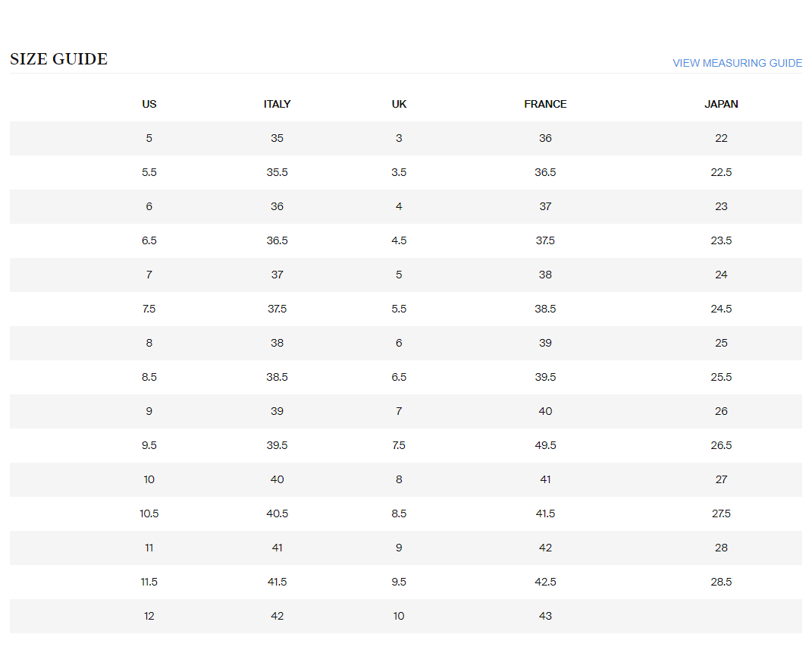Open the View Measuring Guide link
The width and height of the screenshot is (812, 672).
pyautogui.click(x=737, y=63)
